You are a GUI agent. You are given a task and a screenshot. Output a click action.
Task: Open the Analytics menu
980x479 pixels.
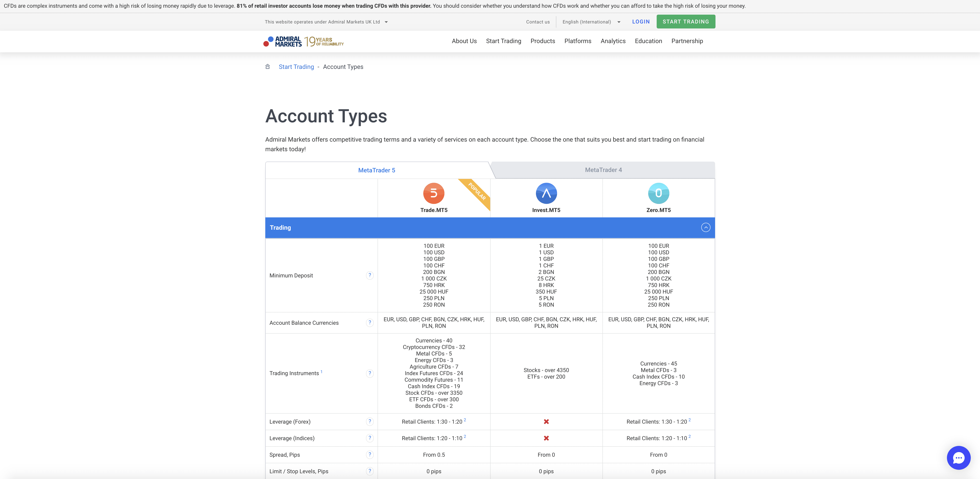[x=613, y=41]
